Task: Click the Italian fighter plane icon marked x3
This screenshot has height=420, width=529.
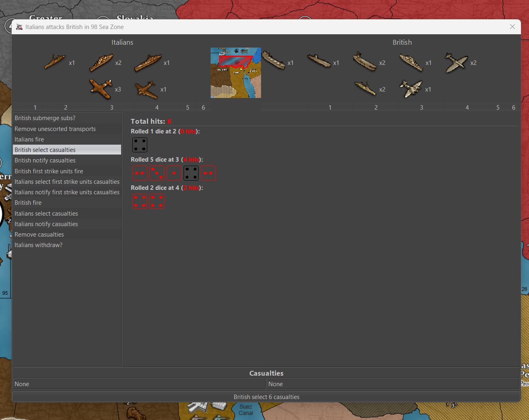Action: click(x=101, y=89)
